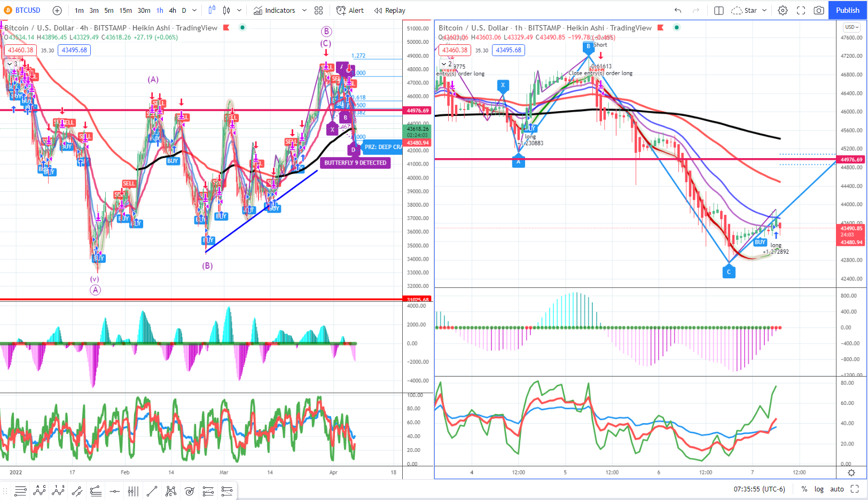This screenshot has width=868, height=500.
Task: Select the XABCD harmonic pattern tool
Action: point(171,491)
